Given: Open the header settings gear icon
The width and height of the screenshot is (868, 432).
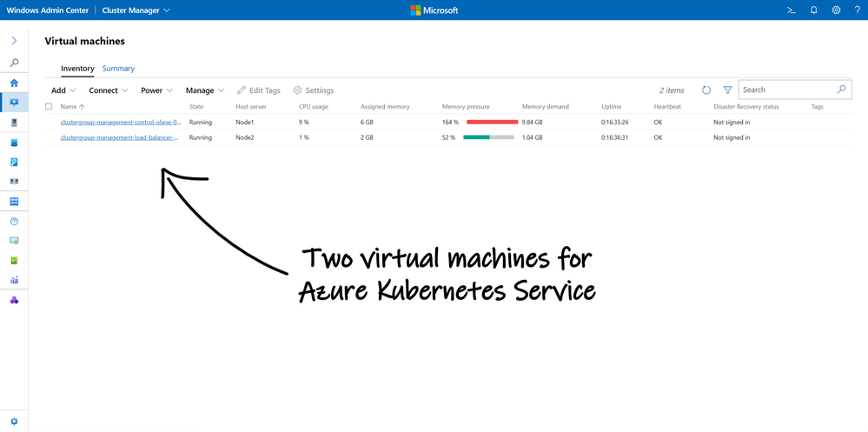Looking at the screenshot, I should [x=837, y=10].
